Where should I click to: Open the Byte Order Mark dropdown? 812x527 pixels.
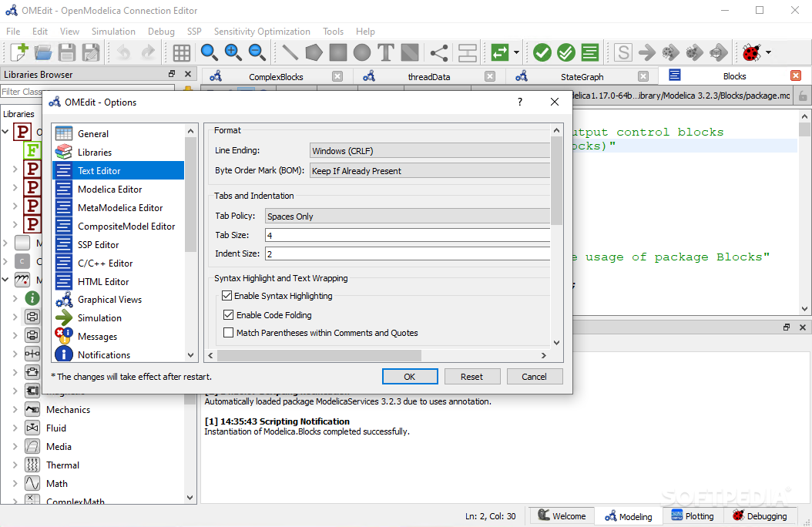(x=429, y=171)
